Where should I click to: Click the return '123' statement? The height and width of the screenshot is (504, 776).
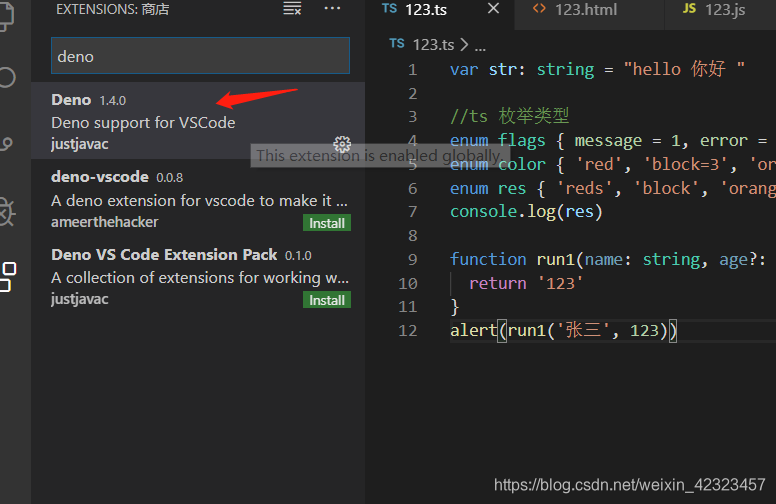click(526, 284)
